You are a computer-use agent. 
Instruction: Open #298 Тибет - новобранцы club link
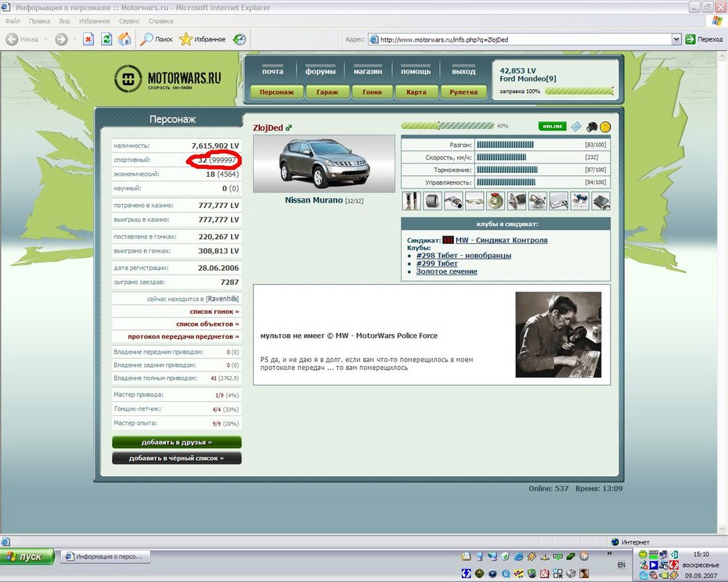[463, 255]
